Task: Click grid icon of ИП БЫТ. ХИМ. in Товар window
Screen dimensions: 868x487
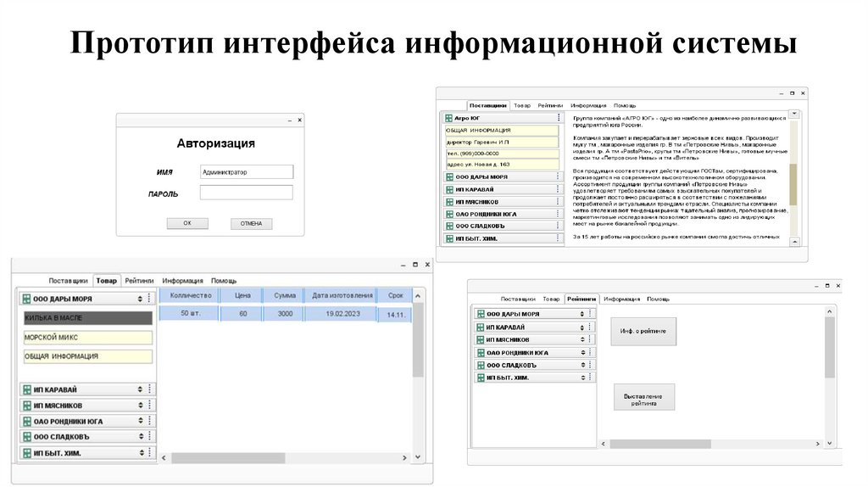Action: click(x=26, y=453)
